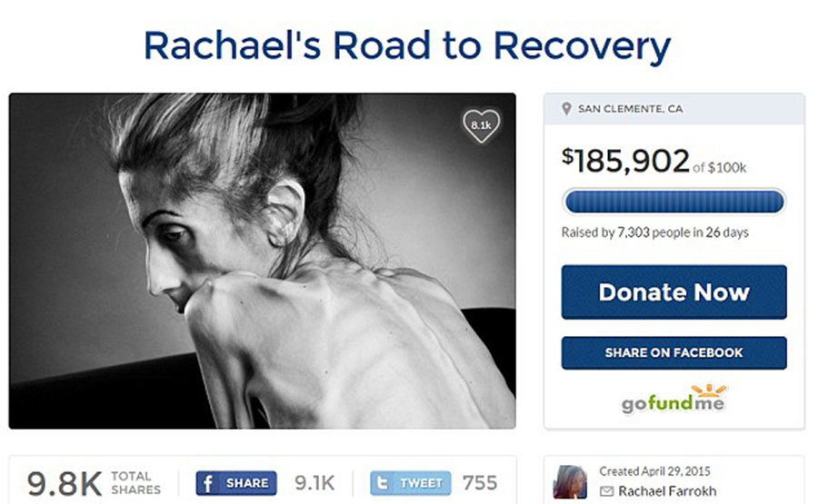Click the Facebook f logo icon

point(207,483)
